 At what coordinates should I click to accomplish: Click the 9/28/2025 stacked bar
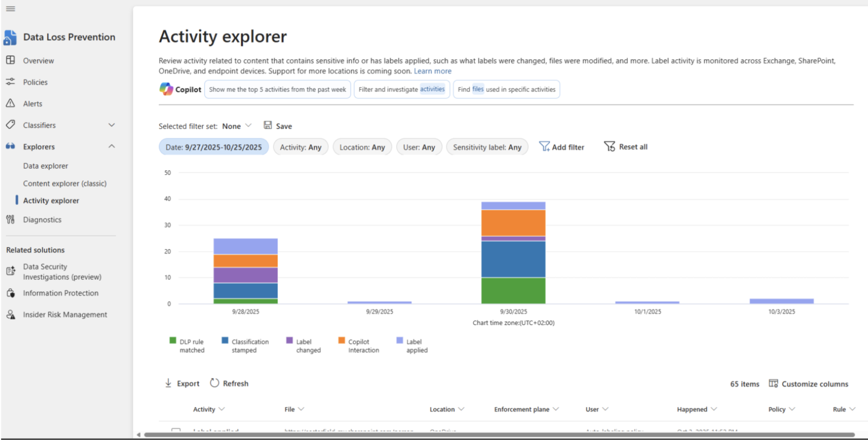[246, 271]
